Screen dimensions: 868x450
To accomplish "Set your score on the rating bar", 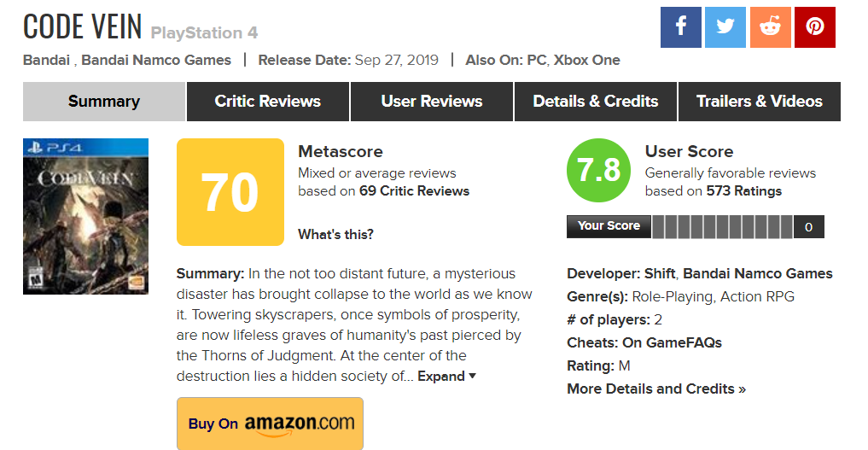I will pyautogui.click(x=722, y=226).
